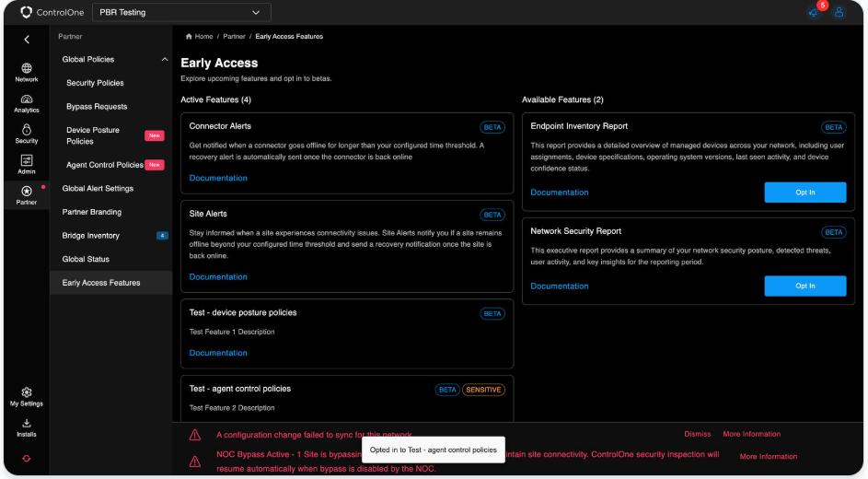Opt In to Endpoint Inventory Report
868x479 pixels.
[x=804, y=193]
